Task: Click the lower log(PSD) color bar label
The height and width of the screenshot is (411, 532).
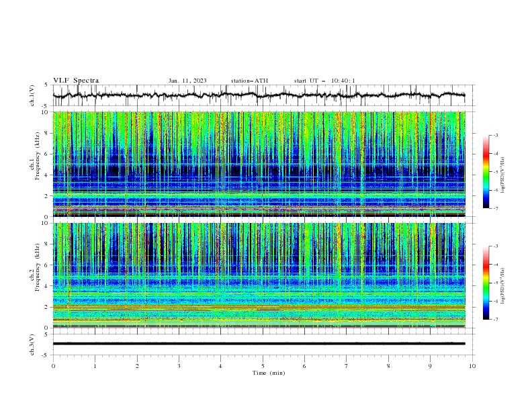Action: tap(503, 286)
